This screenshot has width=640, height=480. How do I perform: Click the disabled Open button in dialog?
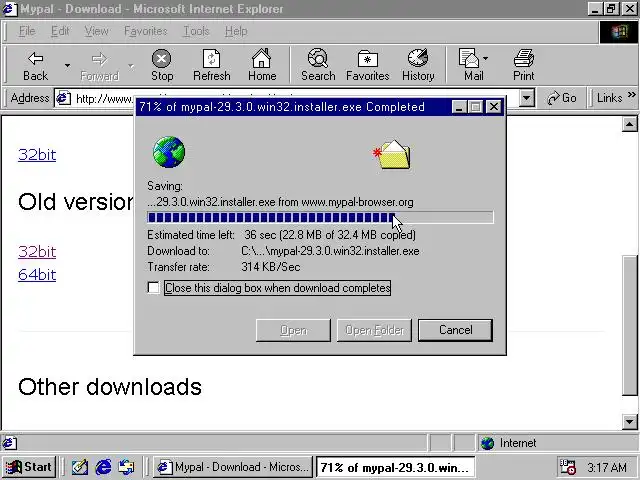[x=293, y=330]
